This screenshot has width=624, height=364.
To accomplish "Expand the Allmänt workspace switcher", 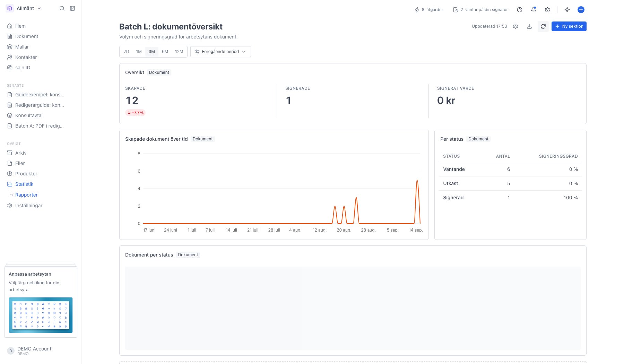I will pos(24,8).
